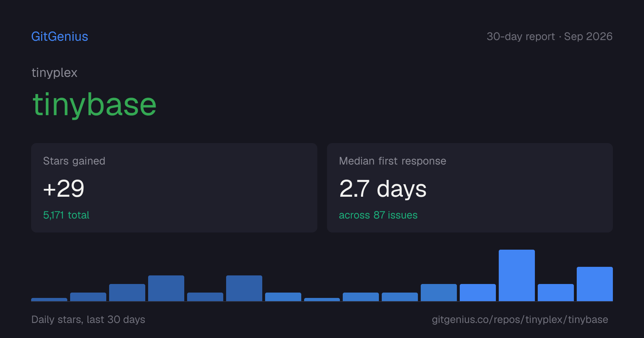Click the +29 stars gained value
Screen dimensions: 644x338
(64, 188)
